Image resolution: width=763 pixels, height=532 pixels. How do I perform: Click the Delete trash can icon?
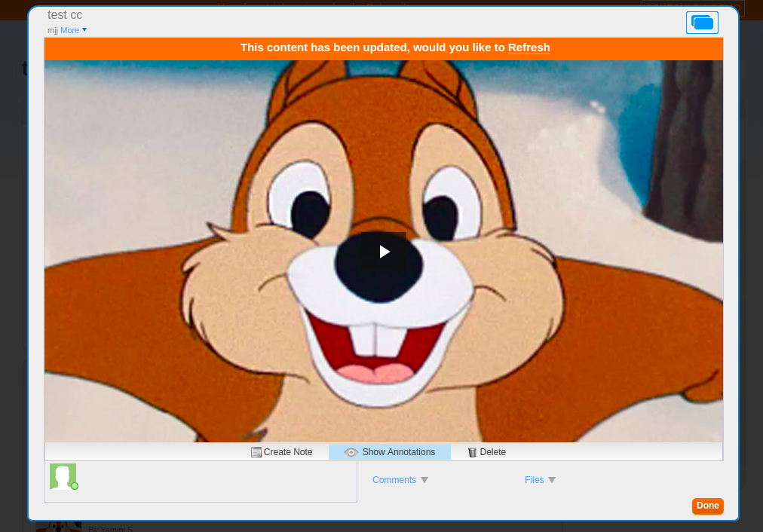(472, 452)
